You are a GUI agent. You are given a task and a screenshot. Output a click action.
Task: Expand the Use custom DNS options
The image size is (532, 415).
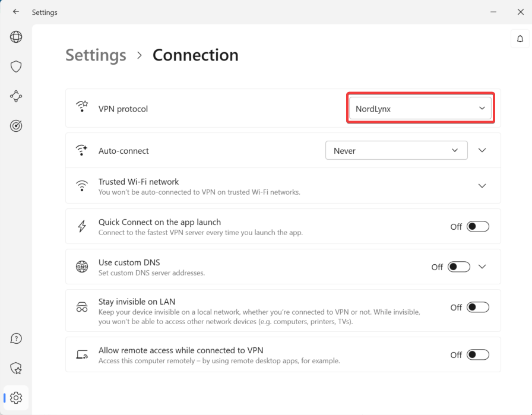click(x=482, y=267)
